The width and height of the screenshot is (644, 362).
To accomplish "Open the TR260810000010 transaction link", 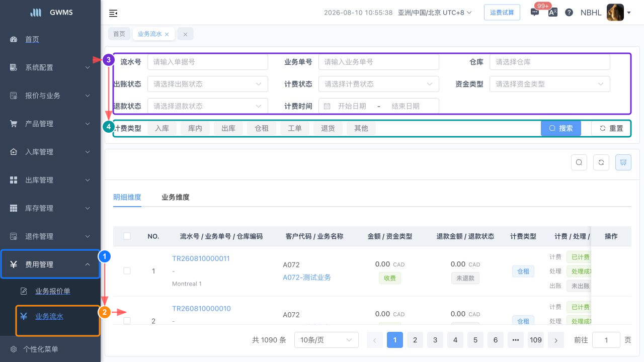I will click(201, 309).
